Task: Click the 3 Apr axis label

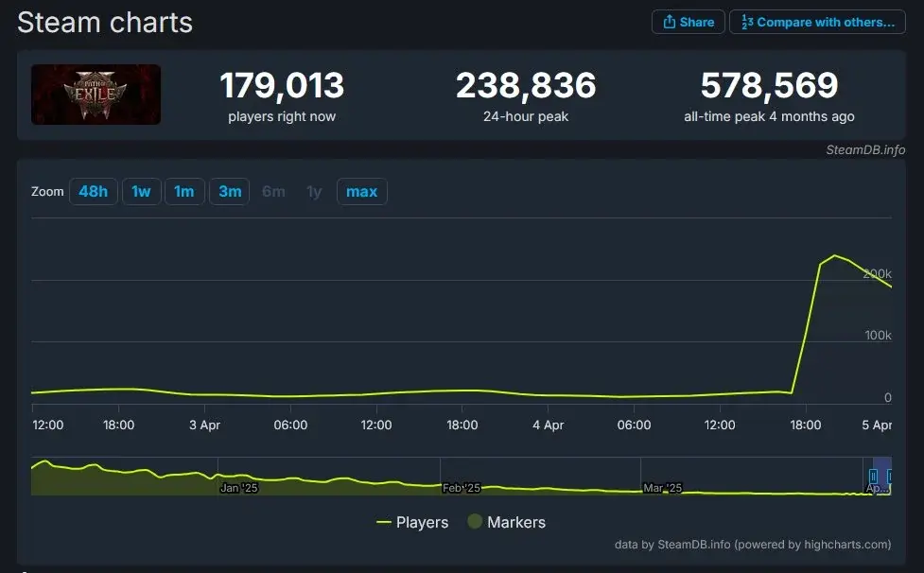Action: [204, 425]
